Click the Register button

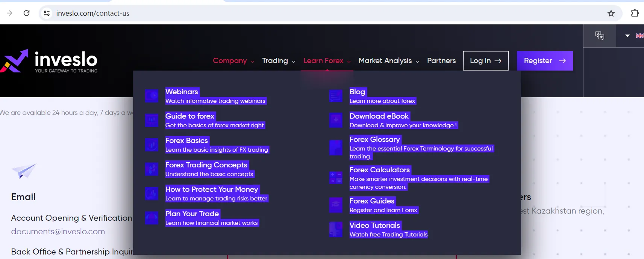pyautogui.click(x=545, y=61)
